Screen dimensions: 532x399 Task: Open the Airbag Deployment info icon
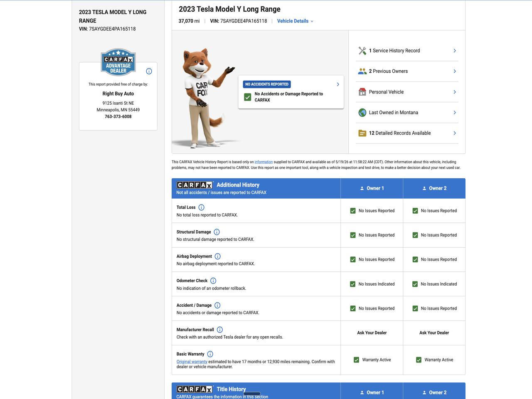point(218,256)
